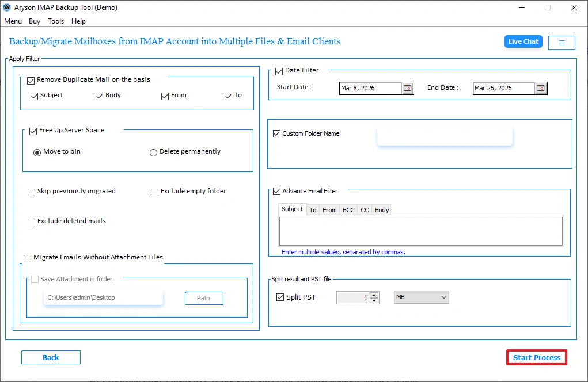The height and width of the screenshot is (382, 588).
Task: Switch to the From filter tab
Action: point(329,209)
